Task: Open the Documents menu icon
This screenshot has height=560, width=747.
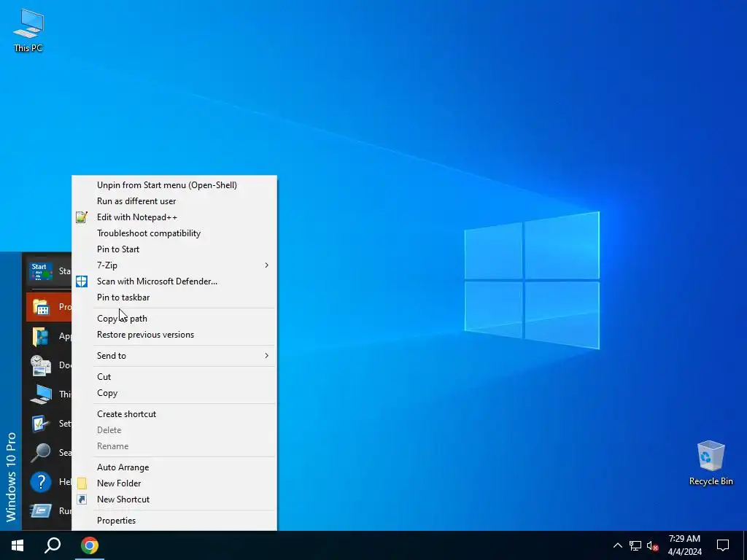Action: pyautogui.click(x=41, y=365)
